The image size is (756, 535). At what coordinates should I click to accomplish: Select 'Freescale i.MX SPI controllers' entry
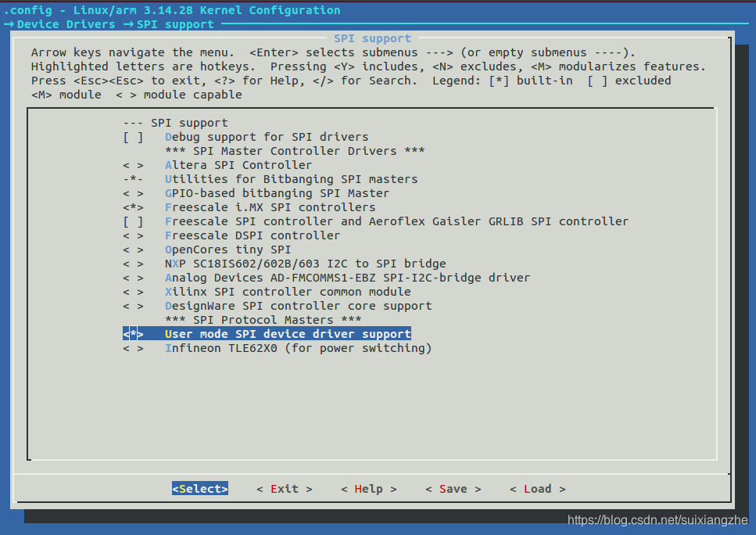coord(270,207)
